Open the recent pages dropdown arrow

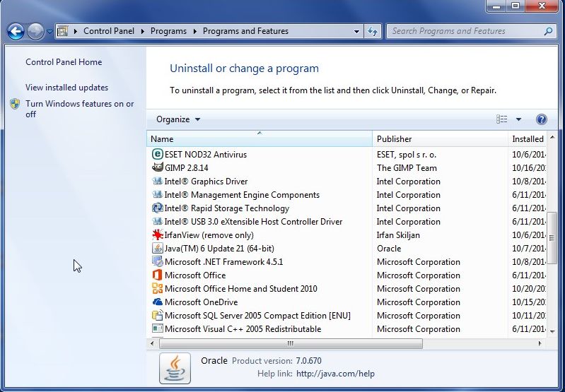point(49,32)
